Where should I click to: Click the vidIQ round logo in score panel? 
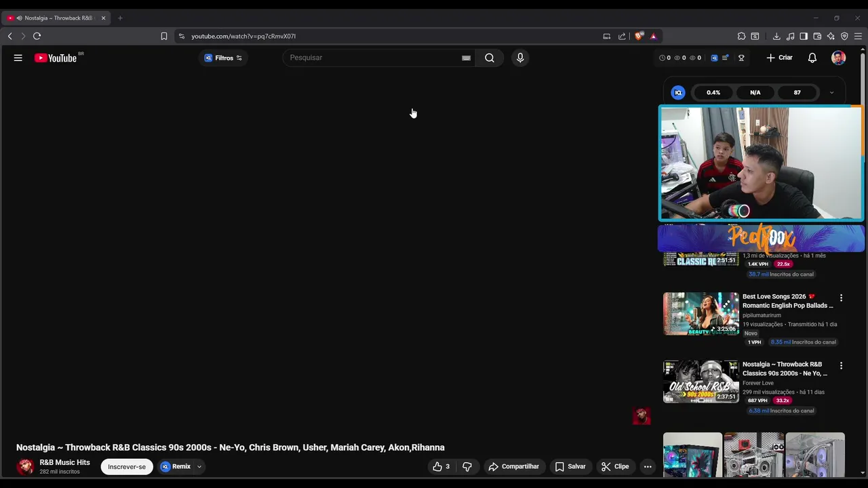(677, 93)
